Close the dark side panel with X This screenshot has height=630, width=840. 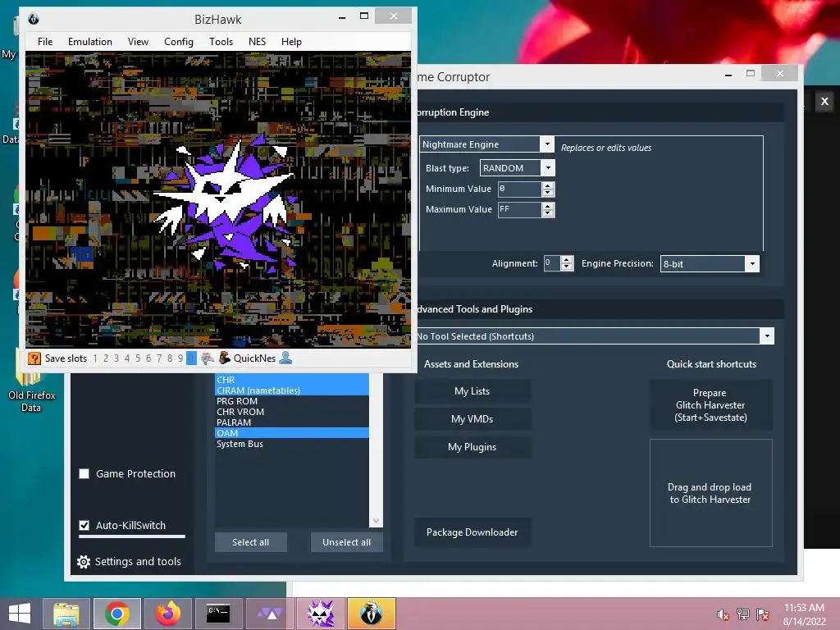[x=825, y=101]
